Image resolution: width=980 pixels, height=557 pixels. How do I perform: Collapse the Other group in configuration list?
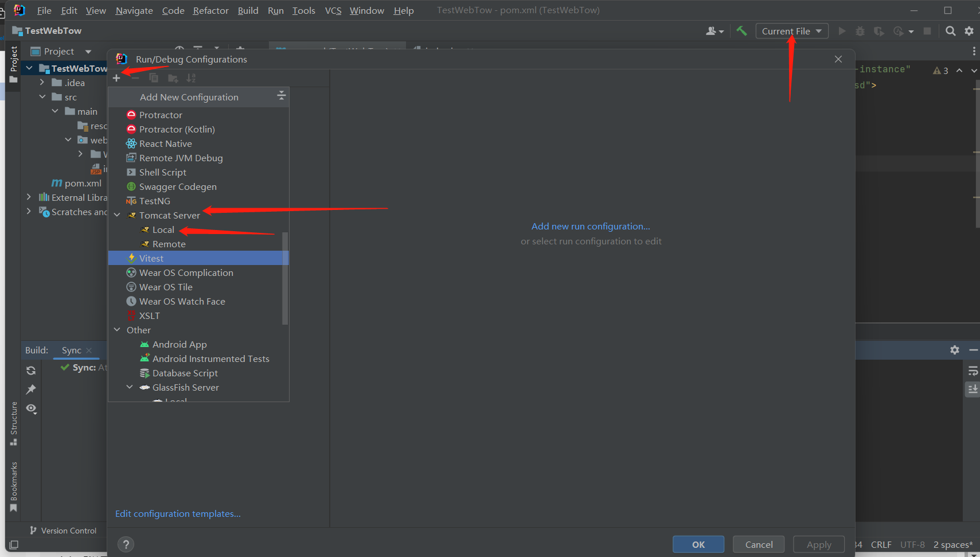[x=117, y=330]
